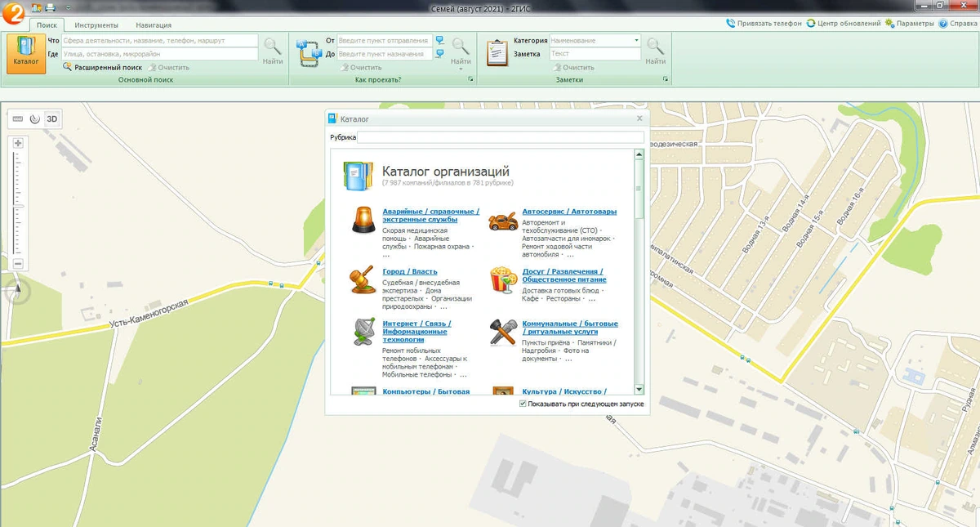Viewport: 980px width, 527px height.
Task: Open Коммунальные / бытовые / ритуальные услуги link
Action: point(570,328)
